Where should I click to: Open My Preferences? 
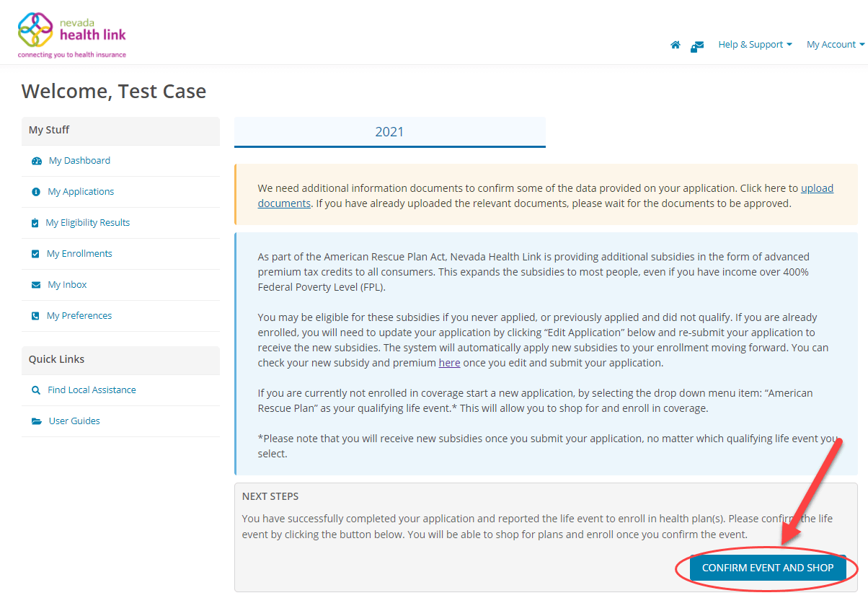79,316
